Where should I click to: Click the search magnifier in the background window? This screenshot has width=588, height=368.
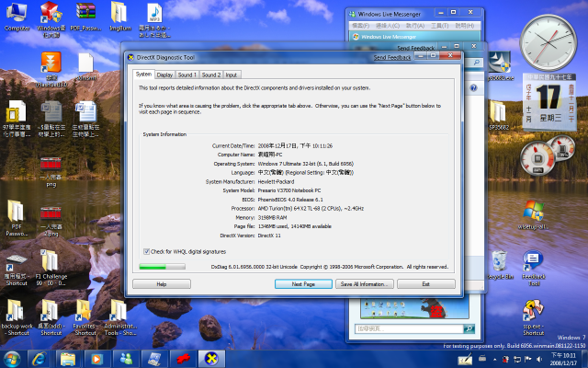coord(476,63)
